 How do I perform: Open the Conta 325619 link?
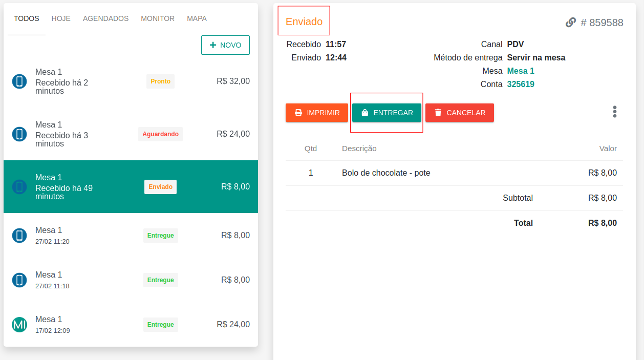pyautogui.click(x=521, y=84)
